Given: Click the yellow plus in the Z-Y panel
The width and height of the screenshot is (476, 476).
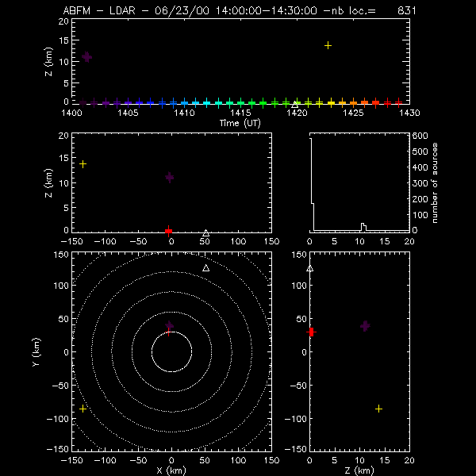Looking at the screenshot, I should pos(378,409).
